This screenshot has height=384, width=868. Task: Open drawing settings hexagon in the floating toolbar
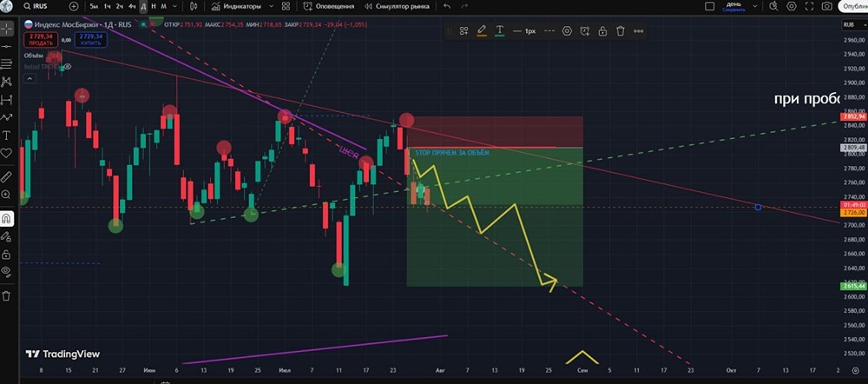tap(567, 31)
